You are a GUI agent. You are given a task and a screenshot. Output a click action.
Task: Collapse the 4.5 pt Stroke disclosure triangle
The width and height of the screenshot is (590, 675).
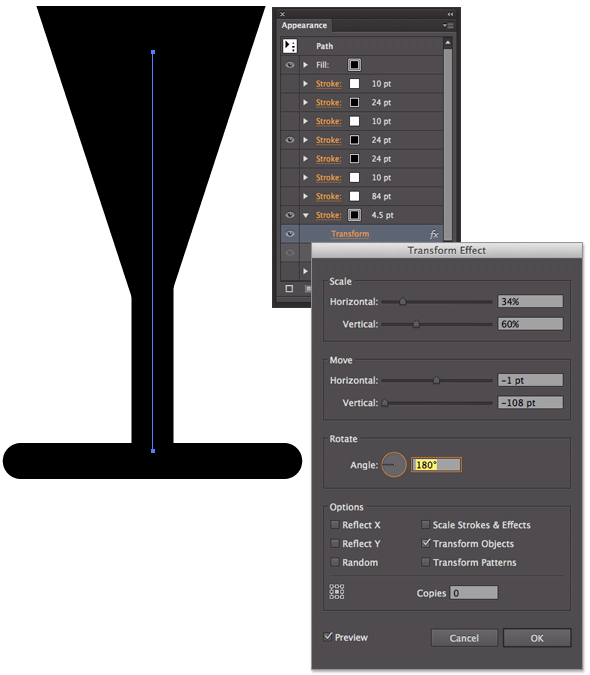point(306,215)
